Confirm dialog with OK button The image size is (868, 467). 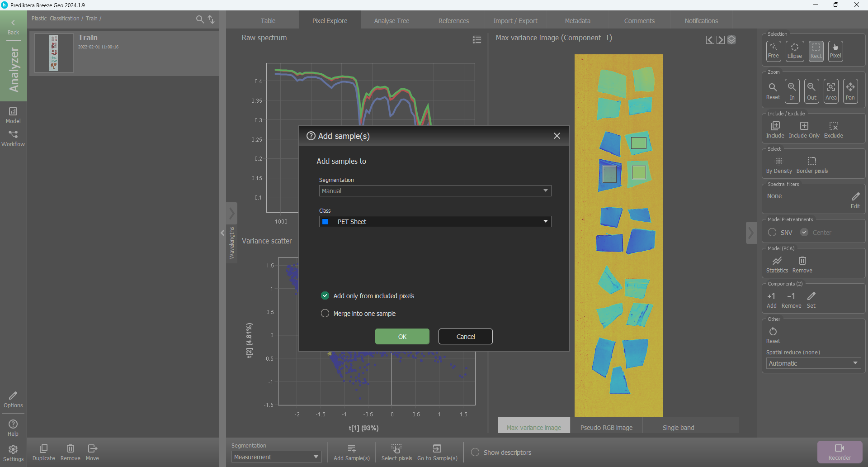pyautogui.click(x=402, y=336)
